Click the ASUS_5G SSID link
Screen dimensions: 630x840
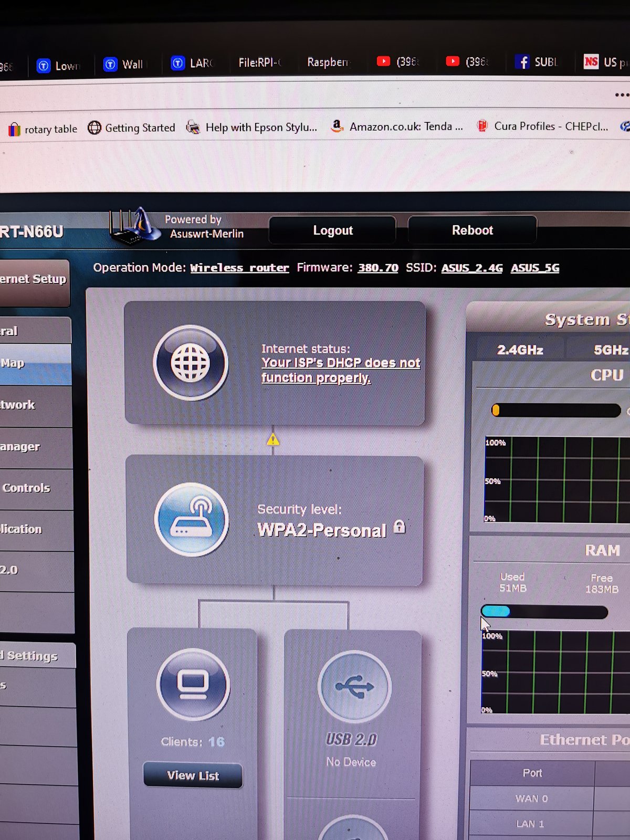click(x=535, y=268)
